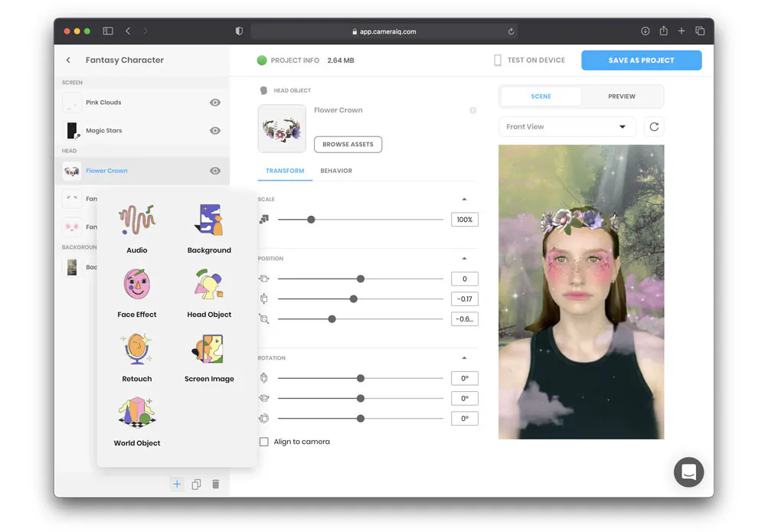Viewport: 768px width, 532px height.
Task: Select the Magic Stars layer
Action: coord(142,131)
